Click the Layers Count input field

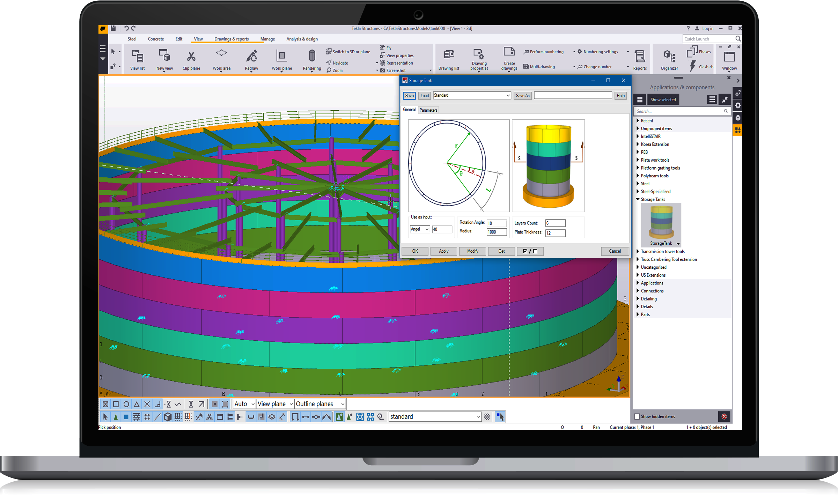coord(555,223)
